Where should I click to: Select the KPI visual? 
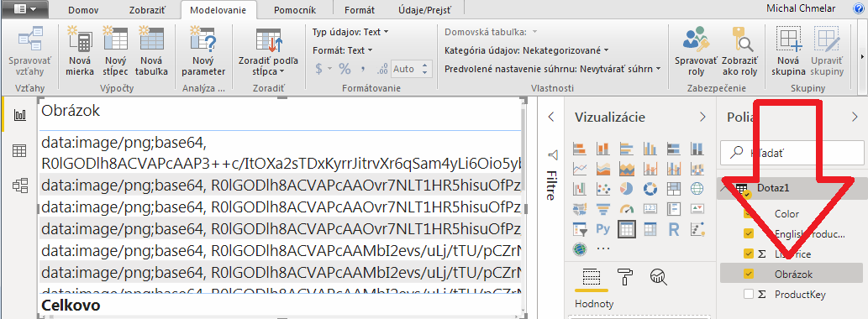coord(697,209)
